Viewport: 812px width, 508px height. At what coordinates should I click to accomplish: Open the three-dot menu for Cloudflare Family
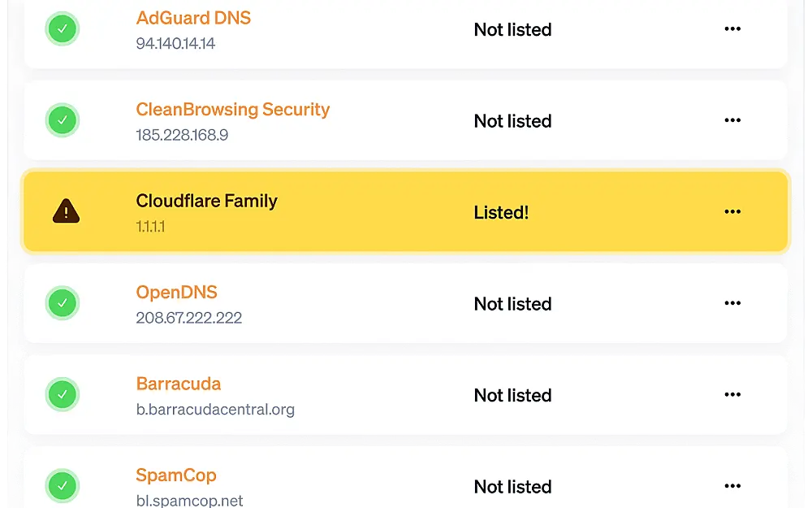732,211
